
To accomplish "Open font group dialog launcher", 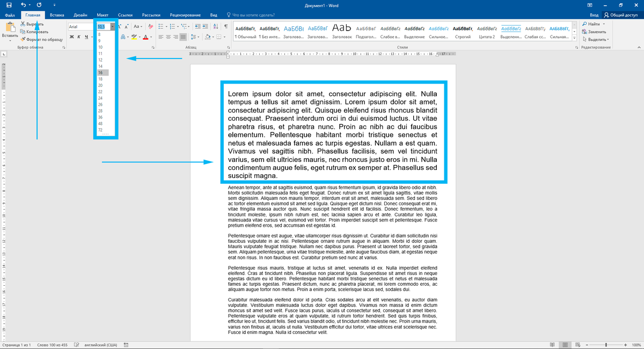I will tap(153, 47).
